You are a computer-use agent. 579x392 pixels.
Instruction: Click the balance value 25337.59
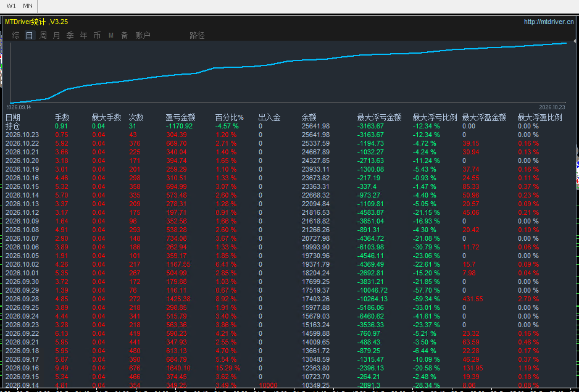(x=315, y=143)
